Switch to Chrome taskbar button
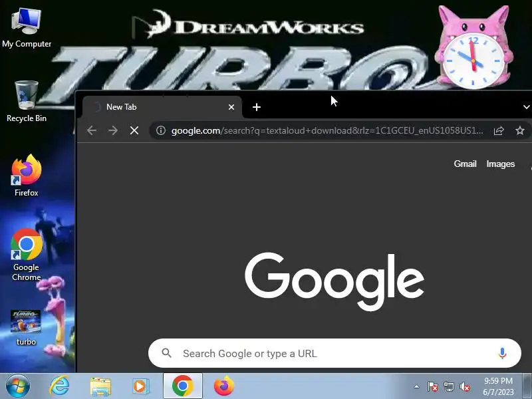This screenshot has width=532, height=399. point(182,386)
